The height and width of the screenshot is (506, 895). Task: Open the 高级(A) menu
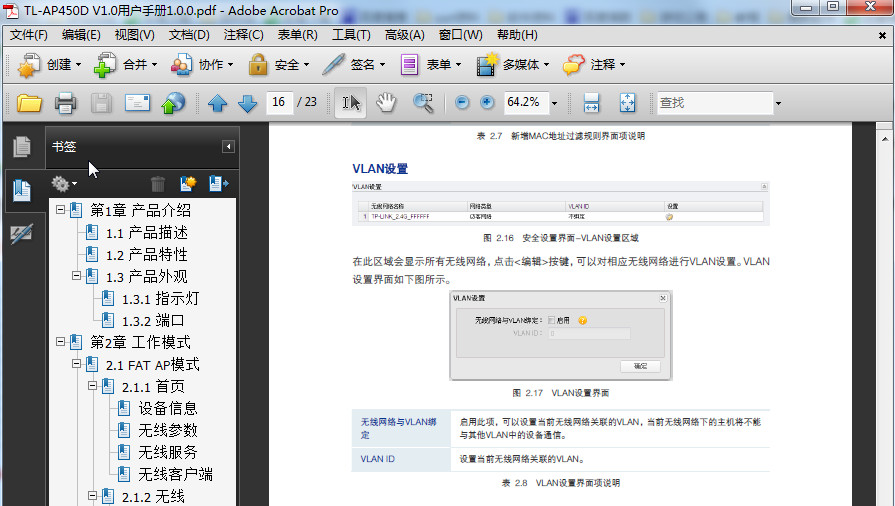tap(405, 35)
